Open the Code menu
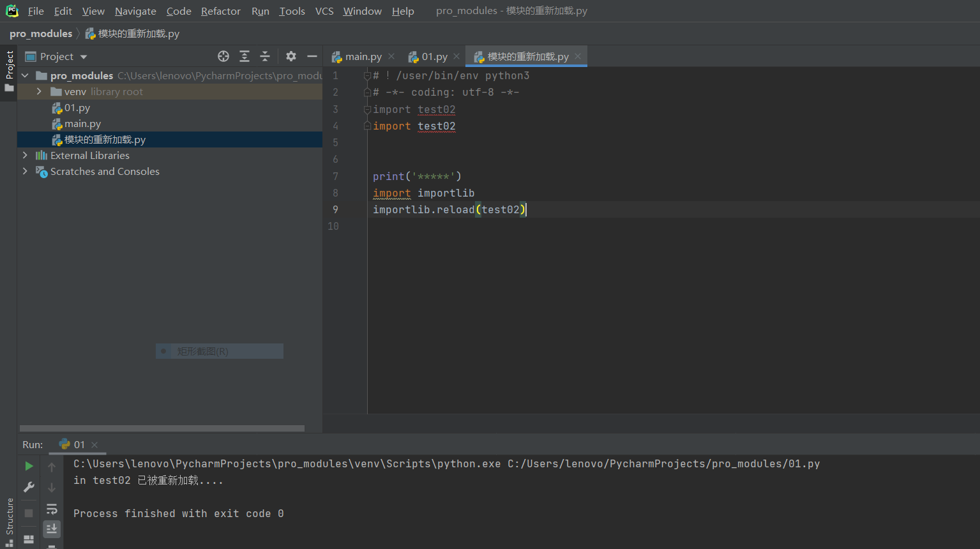The image size is (980, 549). coord(179,11)
